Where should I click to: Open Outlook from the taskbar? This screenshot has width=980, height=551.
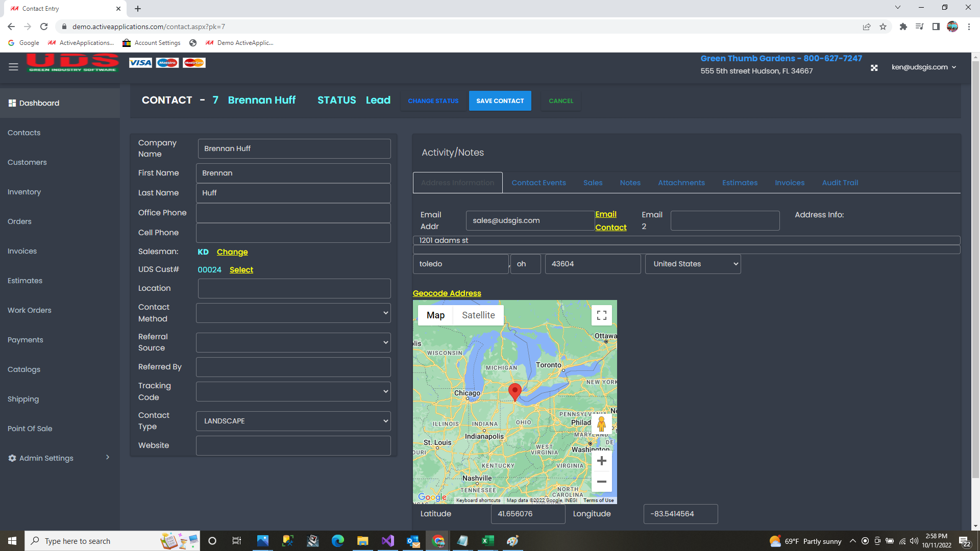point(413,541)
